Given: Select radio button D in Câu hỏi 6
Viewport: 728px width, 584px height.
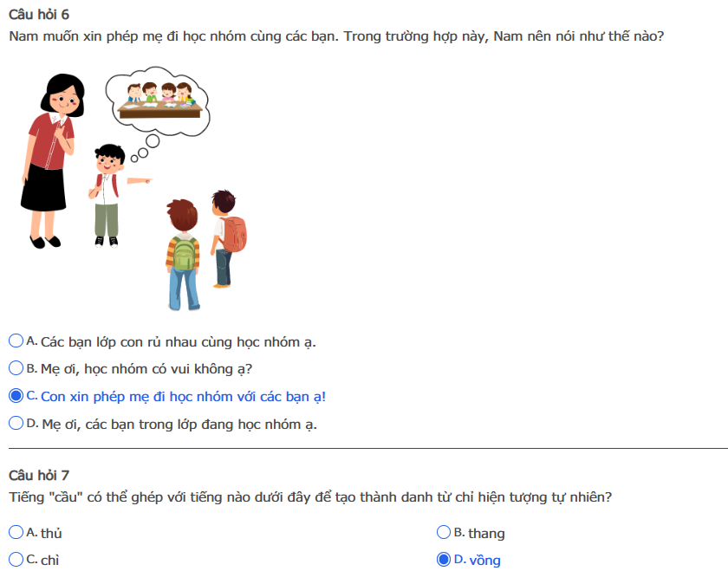Looking at the screenshot, I should (16, 424).
